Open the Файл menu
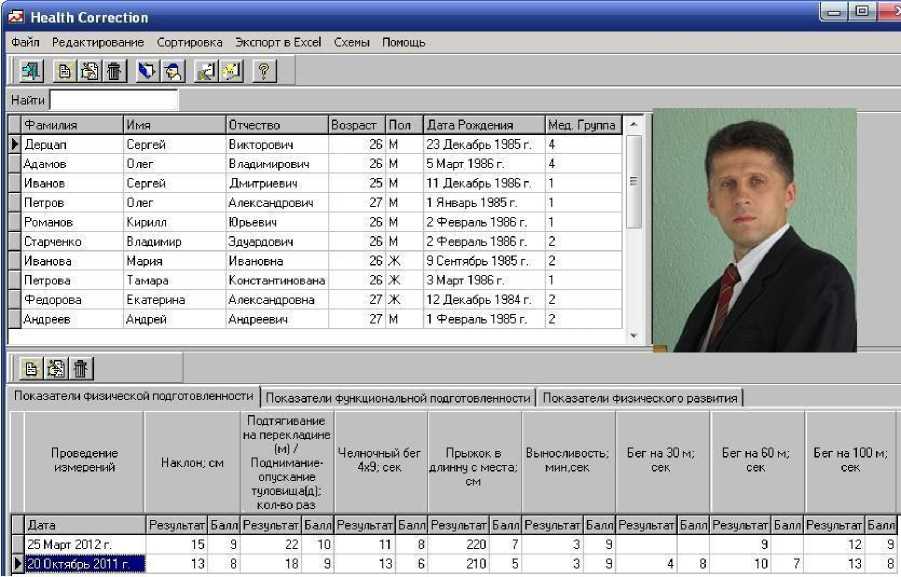The height and width of the screenshot is (577, 901). [x=25, y=42]
